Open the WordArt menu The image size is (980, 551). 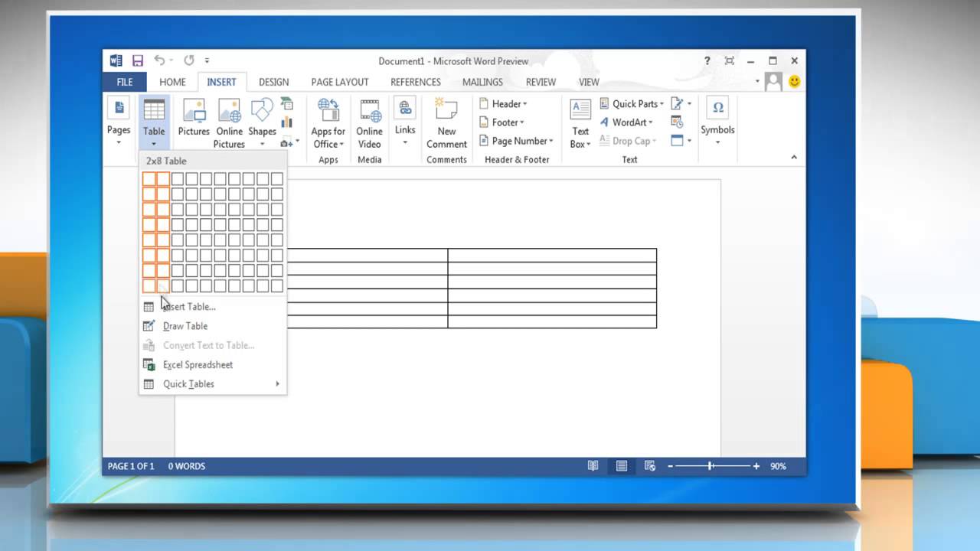point(626,122)
